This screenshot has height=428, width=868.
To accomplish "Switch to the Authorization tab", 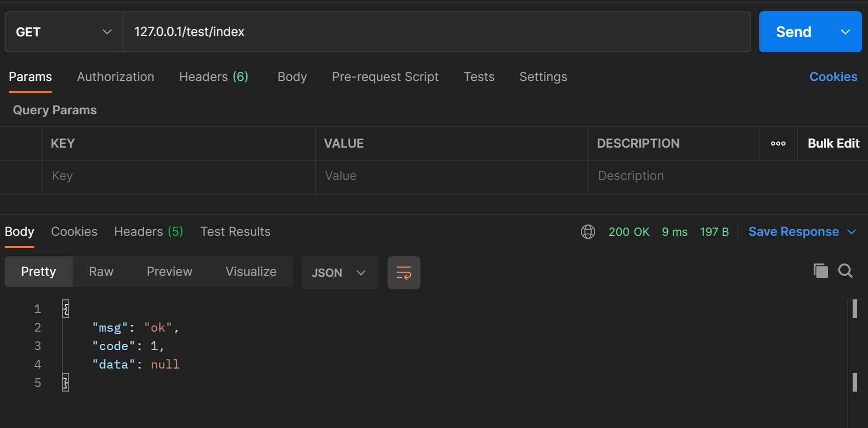I will coord(115,77).
